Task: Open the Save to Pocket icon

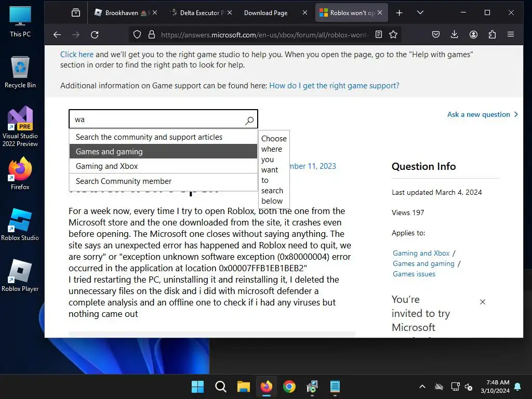Action: pyautogui.click(x=436, y=35)
